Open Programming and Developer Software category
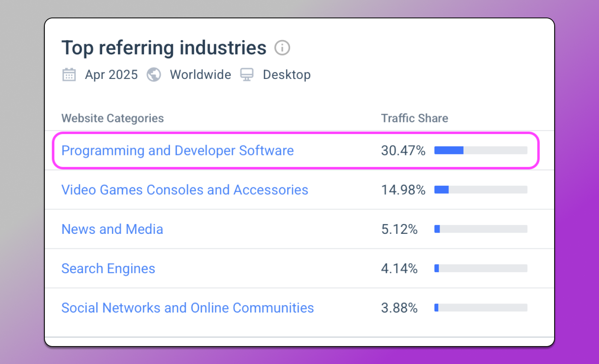 [177, 151]
